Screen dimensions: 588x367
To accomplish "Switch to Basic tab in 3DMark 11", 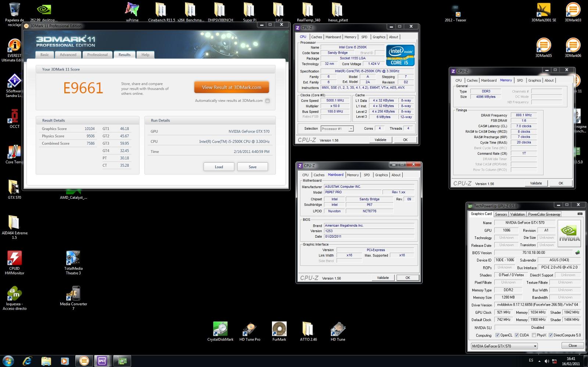I will [44, 55].
